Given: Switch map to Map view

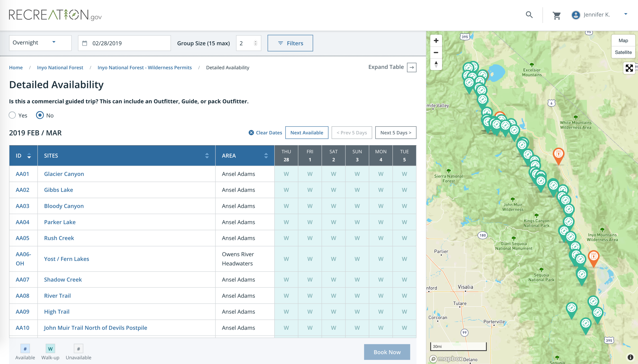Looking at the screenshot, I should 623,41.
